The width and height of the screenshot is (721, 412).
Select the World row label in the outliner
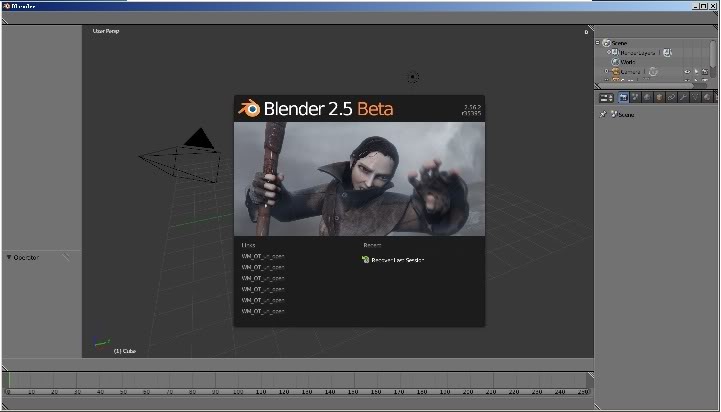tap(628, 62)
